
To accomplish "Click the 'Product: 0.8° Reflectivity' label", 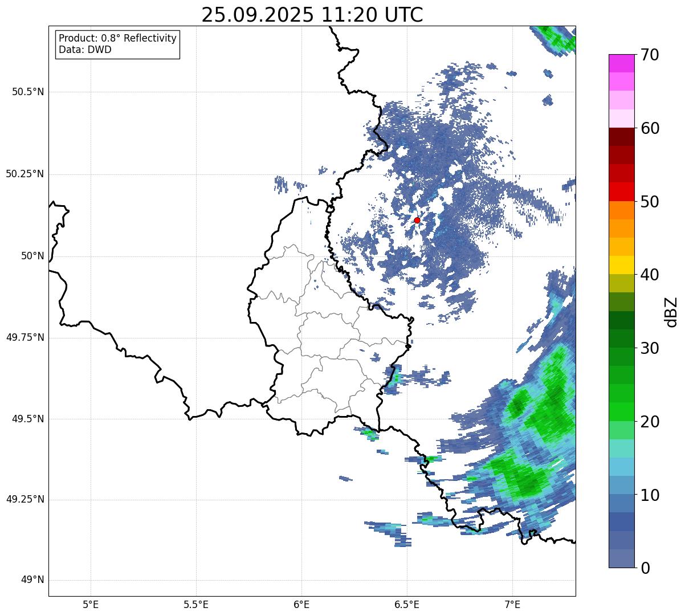I will pos(118,38).
